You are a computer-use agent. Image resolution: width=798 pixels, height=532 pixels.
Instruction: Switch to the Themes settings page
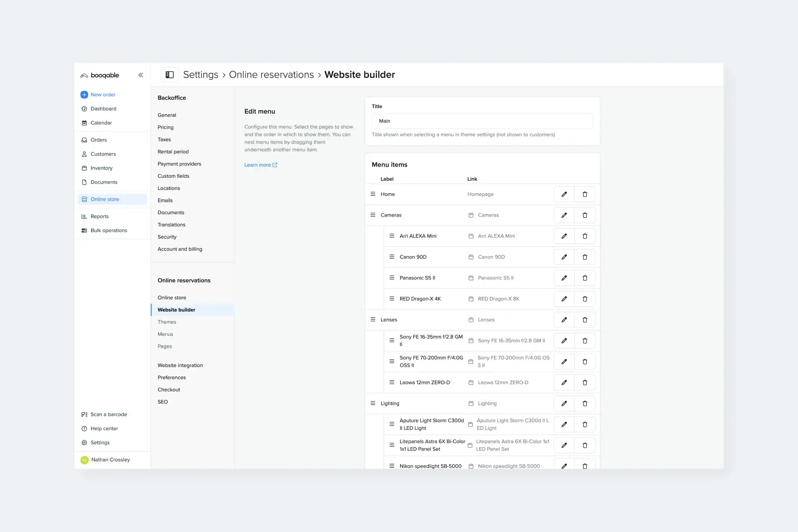click(x=167, y=322)
